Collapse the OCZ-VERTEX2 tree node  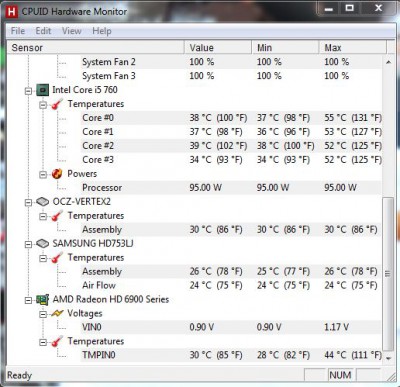29,202
